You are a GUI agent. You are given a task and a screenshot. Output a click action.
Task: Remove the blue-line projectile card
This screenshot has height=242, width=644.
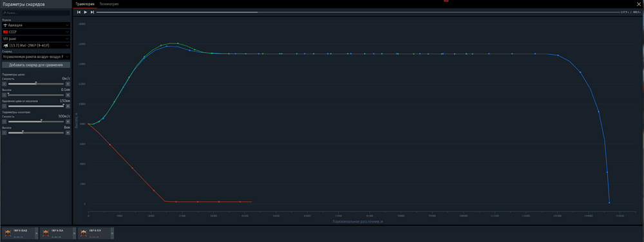(x=36, y=234)
